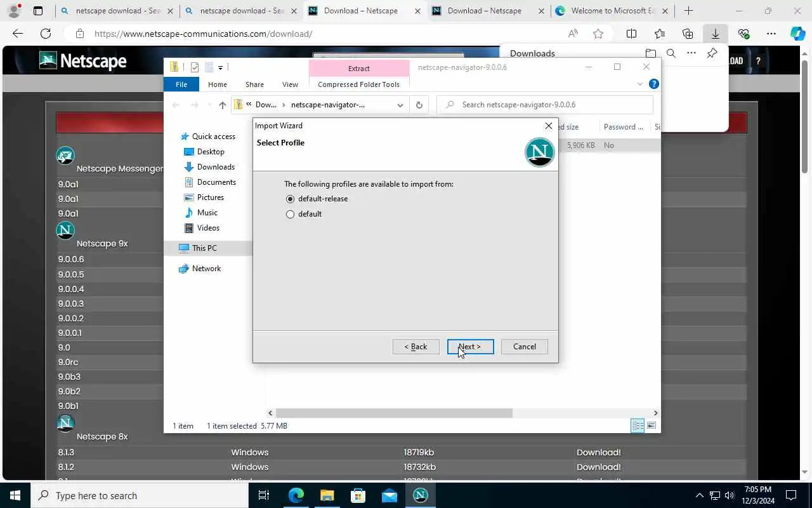812x508 pixels.
Task: Select Network in the navigation pane
Action: click(x=206, y=269)
